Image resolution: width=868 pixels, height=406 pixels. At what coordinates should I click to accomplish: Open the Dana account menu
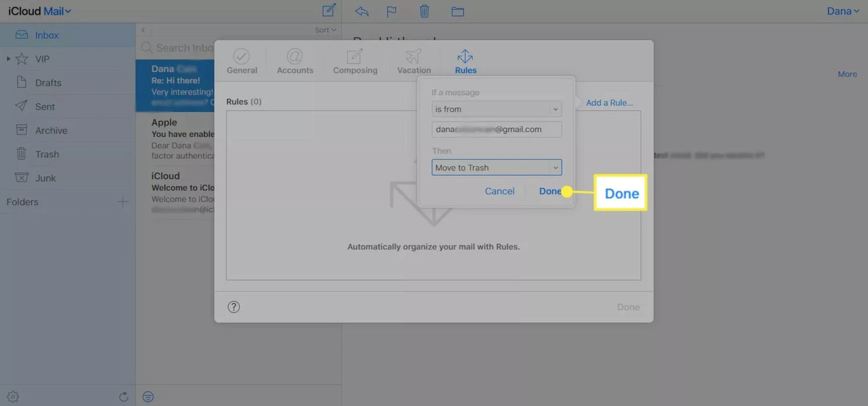[843, 11]
